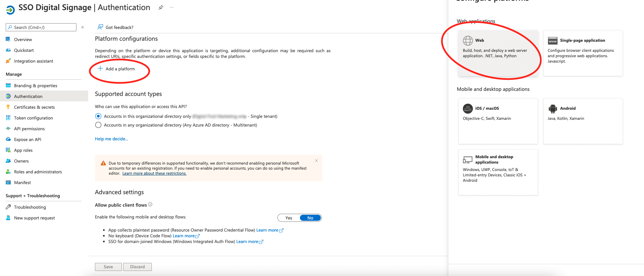
Task: Open Owners in the sidebar
Action: (x=21, y=161)
